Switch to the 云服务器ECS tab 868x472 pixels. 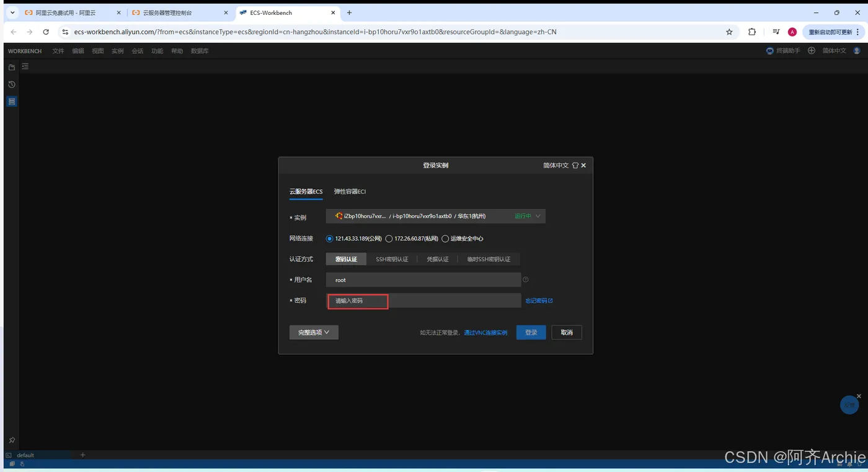coord(306,192)
